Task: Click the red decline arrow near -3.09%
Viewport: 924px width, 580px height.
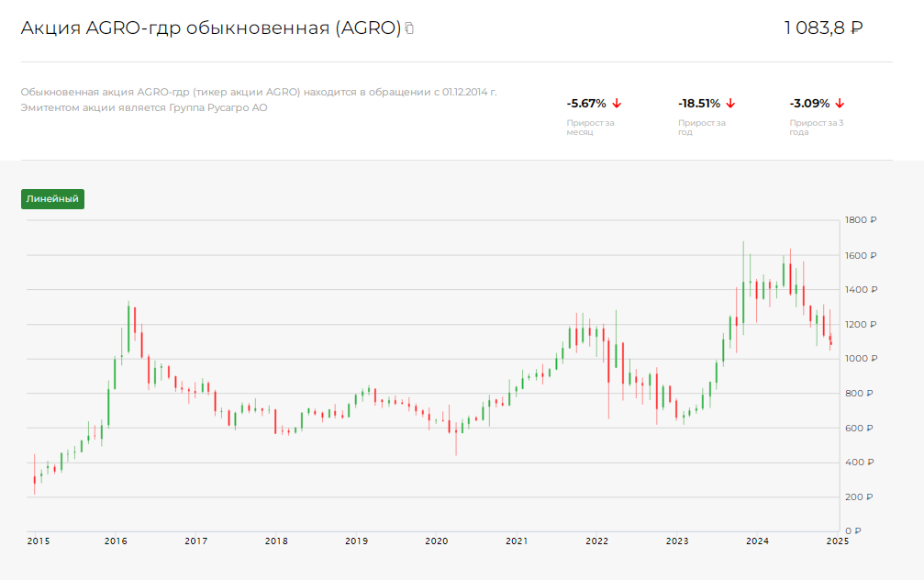Action: coord(839,104)
